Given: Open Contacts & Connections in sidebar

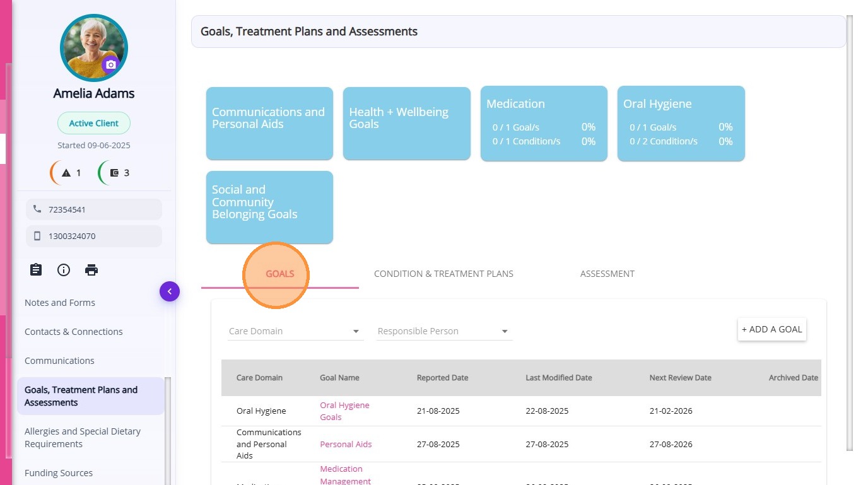Looking at the screenshot, I should 74,332.
